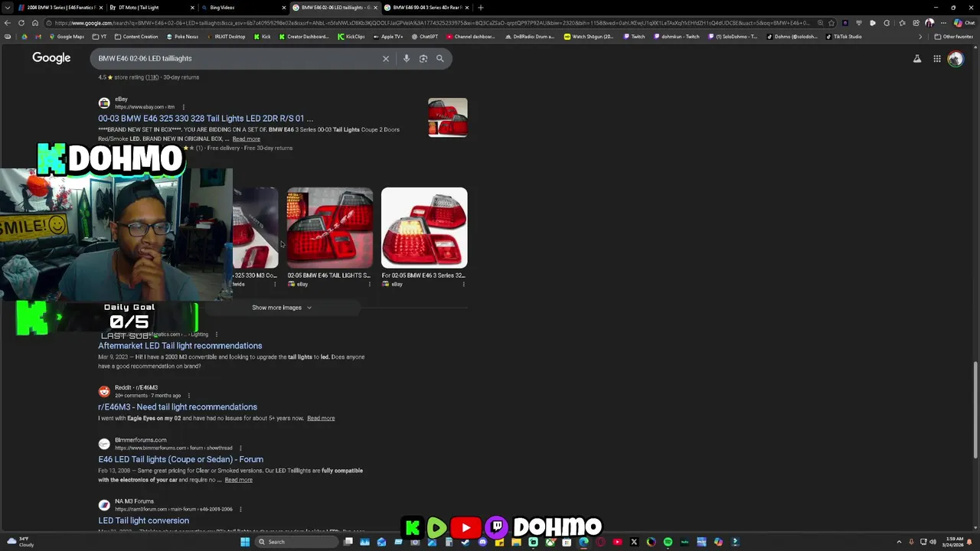Open Reddit result more options menu
Viewport: 980px width, 551px height.
188,396
